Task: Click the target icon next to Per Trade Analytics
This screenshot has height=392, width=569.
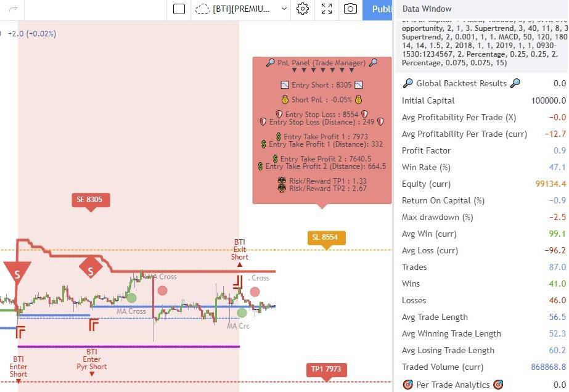Action: pyautogui.click(x=407, y=385)
